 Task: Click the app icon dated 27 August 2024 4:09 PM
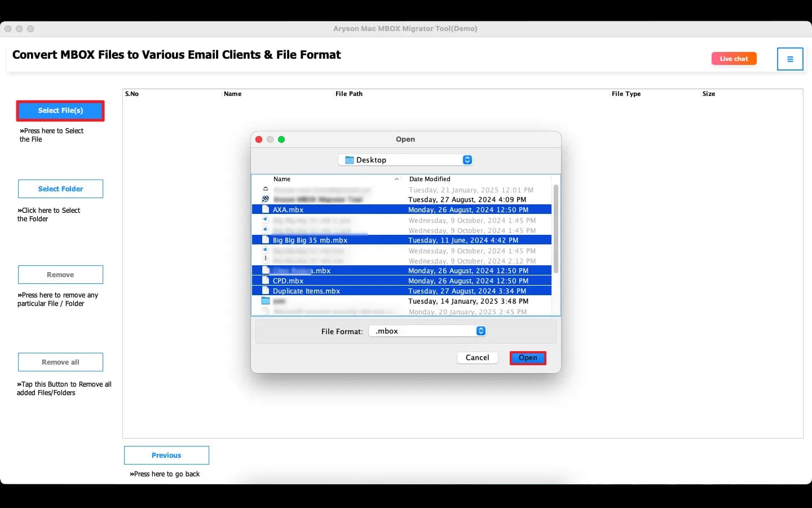266,199
